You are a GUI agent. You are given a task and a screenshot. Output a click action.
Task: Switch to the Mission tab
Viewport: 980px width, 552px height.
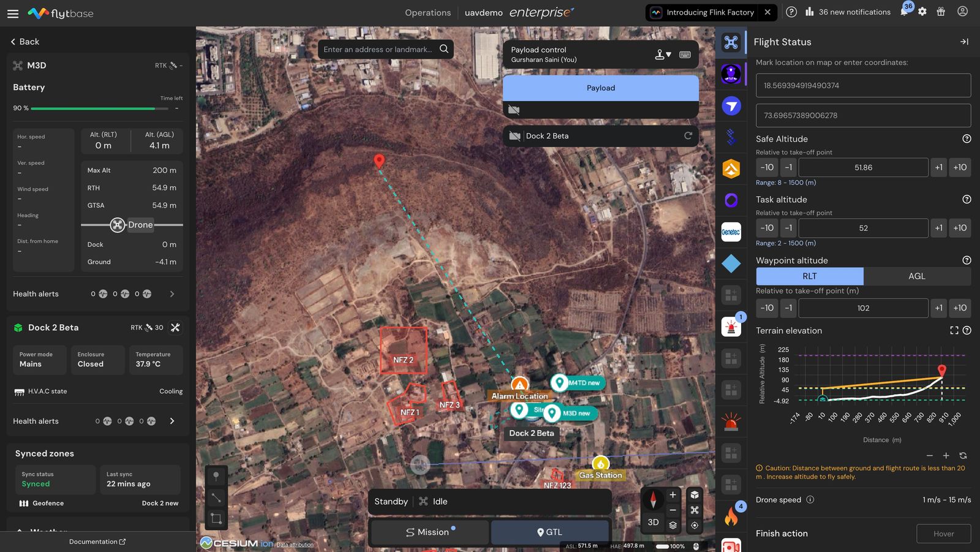430,532
